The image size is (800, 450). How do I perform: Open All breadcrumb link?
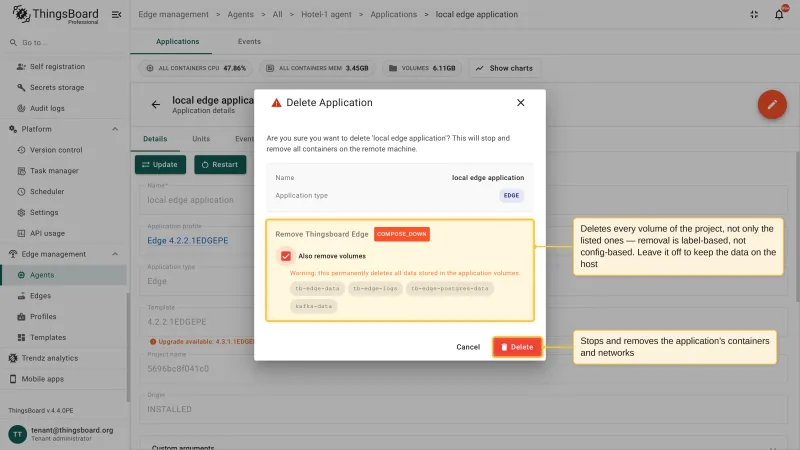tap(277, 14)
